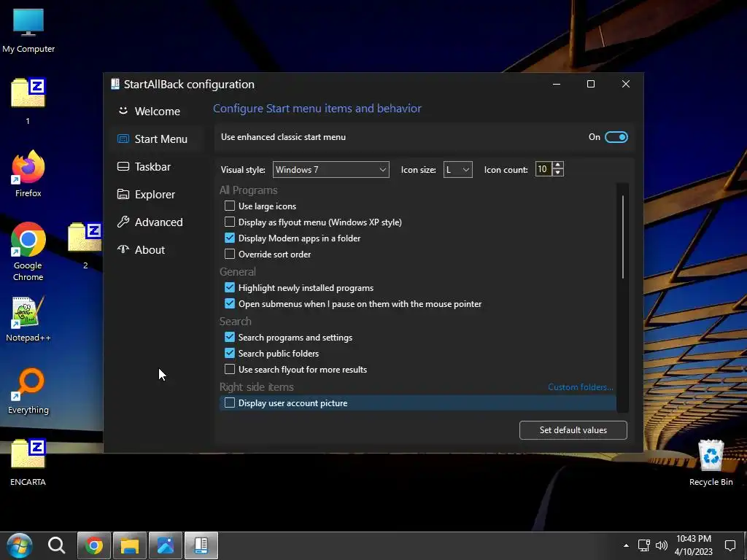Launch Firefox from the desktop
Viewport: 747px width, 560px height.
click(28, 174)
